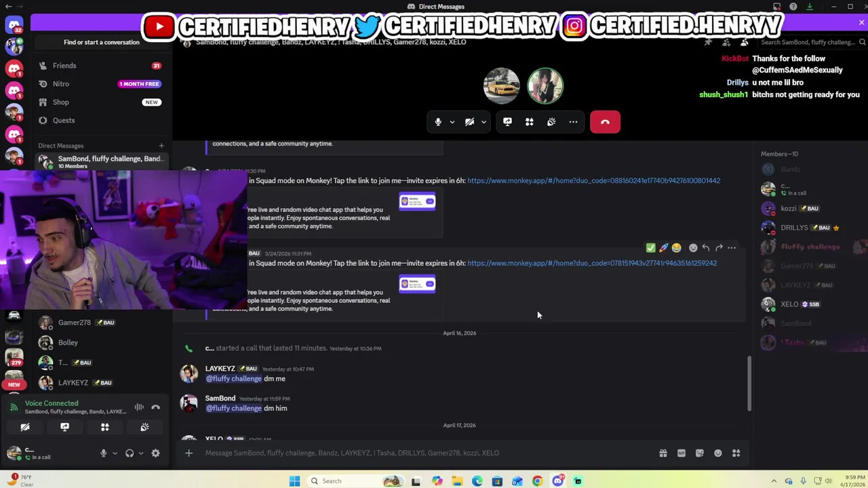Share screen from voice panel
The width and height of the screenshot is (868, 488).
click(x=64, y=427)
